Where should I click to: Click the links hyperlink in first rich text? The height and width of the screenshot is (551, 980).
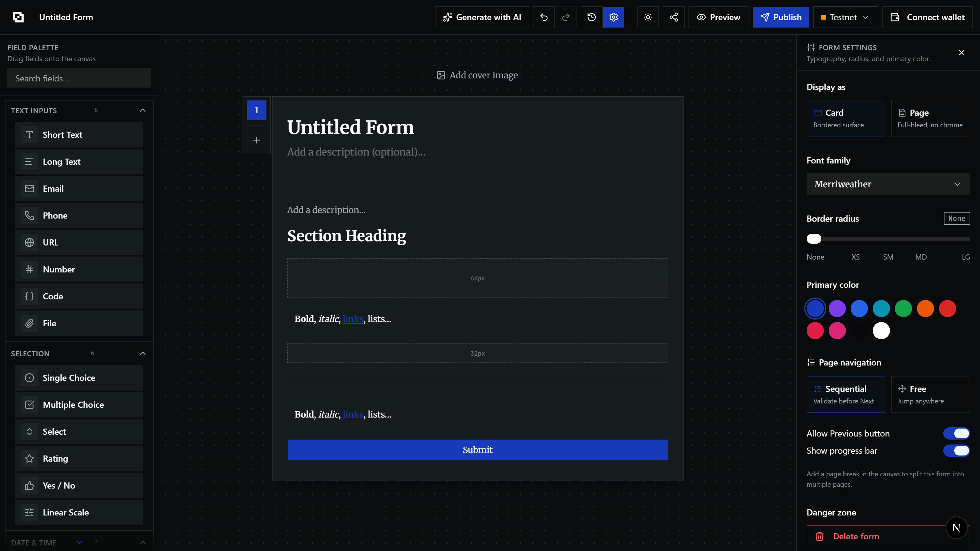[353, 319]
